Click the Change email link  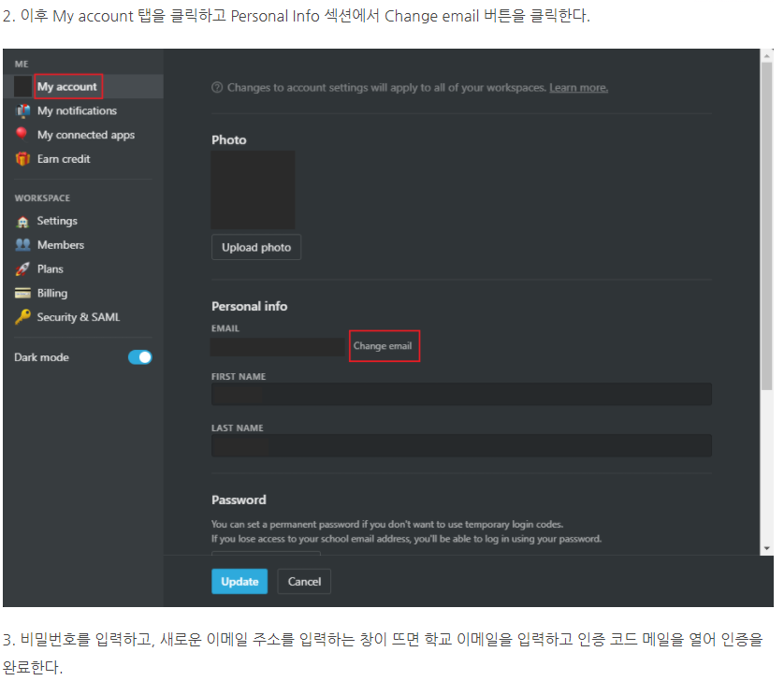point(383,345)
